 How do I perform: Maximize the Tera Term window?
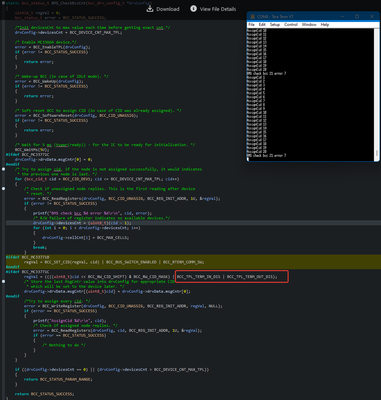(x=357, y=16)
